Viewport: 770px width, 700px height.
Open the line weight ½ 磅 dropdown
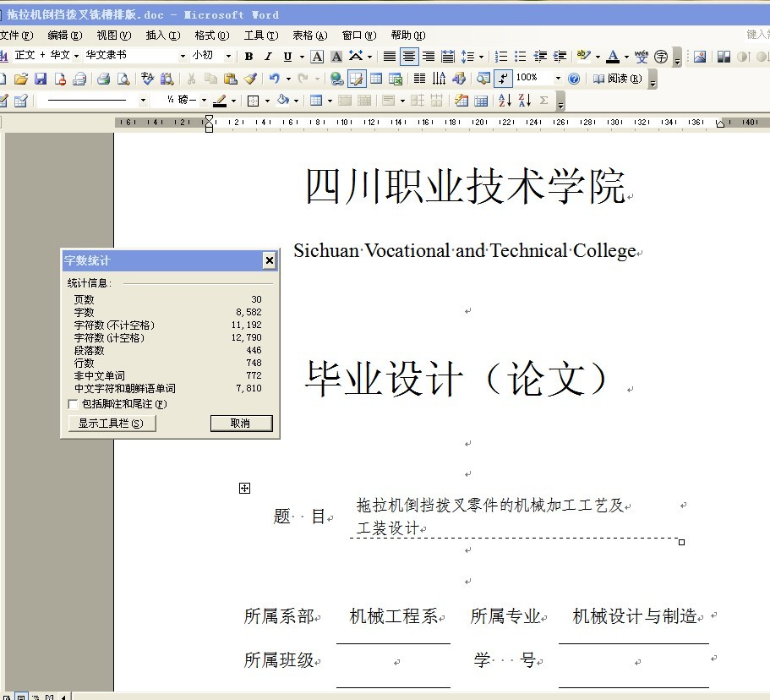(204, 101)
